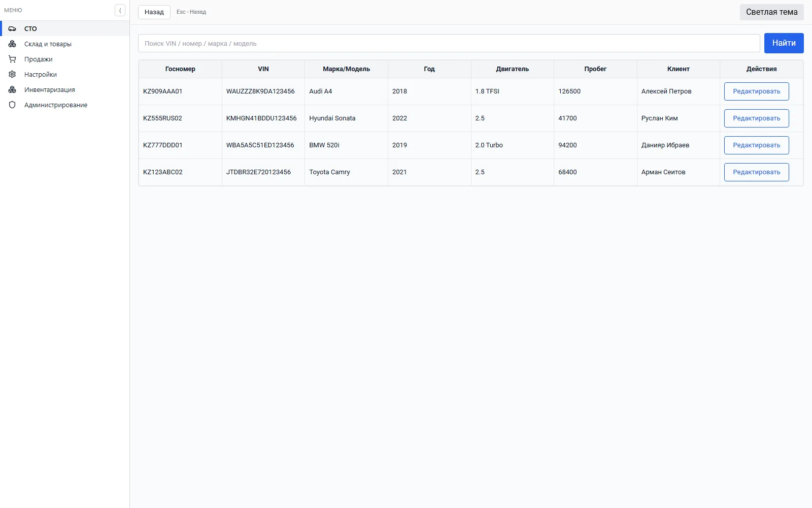Click the Марка/Модель column header
Image resolution: width=812 pixels, height=508 pixels.
pos(346,69)
